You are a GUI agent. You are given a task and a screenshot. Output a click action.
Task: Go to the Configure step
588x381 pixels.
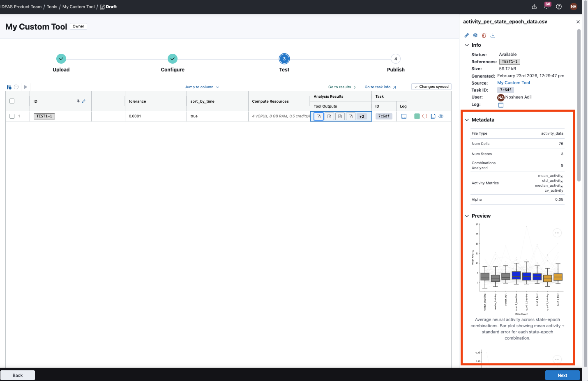(173, 59)
